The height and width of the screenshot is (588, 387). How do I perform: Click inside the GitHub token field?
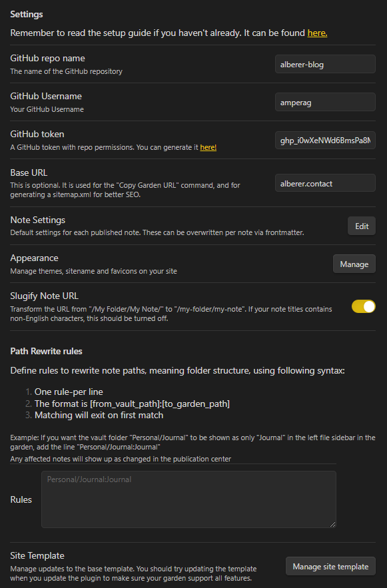point(324,140)
